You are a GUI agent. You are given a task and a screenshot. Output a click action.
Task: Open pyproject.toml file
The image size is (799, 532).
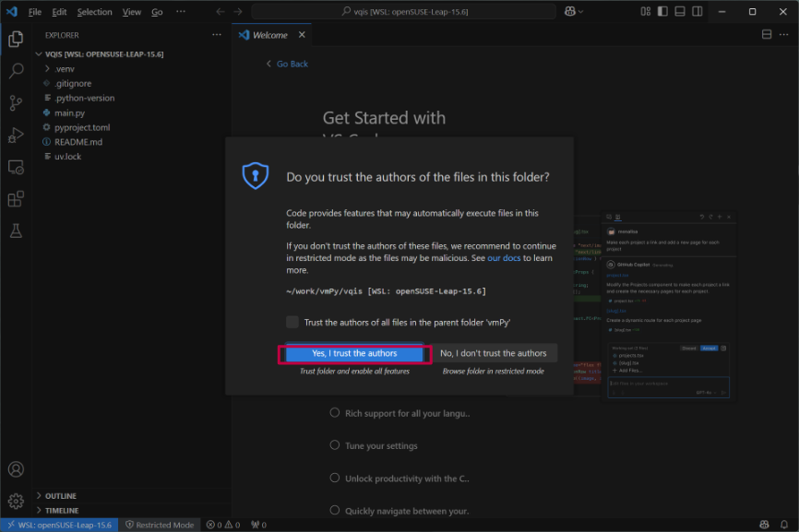click(x=81, y=127)
